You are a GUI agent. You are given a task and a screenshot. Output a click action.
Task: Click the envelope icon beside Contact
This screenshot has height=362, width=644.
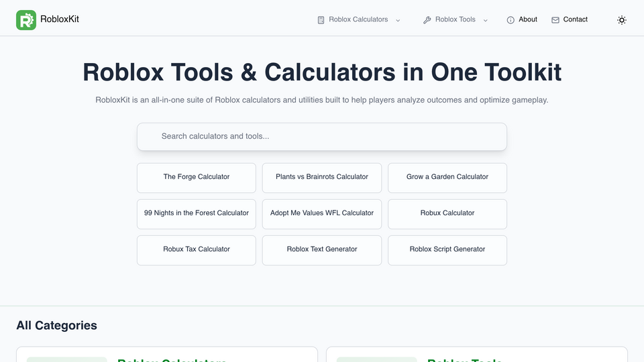pyautogui.click(x=555, y=20)
